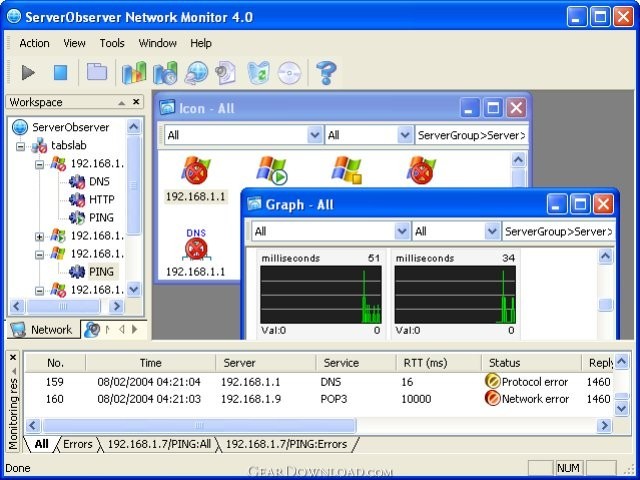Image resolution: width=640 pixels, height=480 pixels.
Task: Collapse the server node above the selected PING
Action: 39,255
